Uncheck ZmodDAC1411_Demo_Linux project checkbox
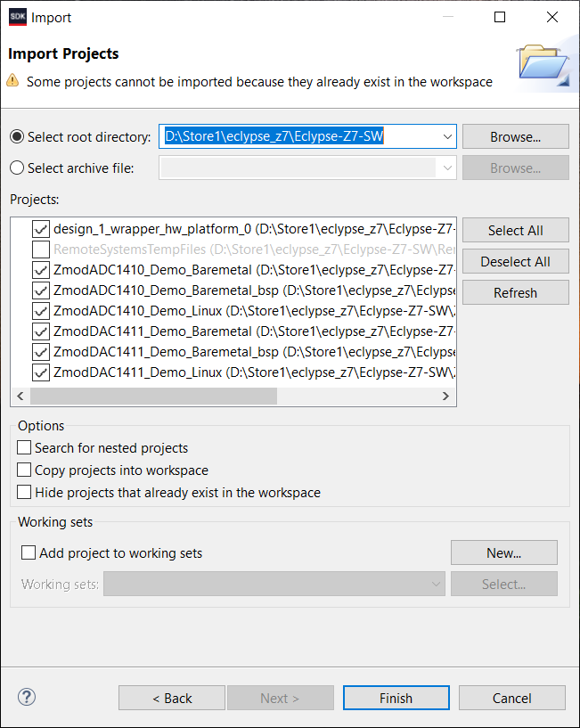Image resolution: width=580 pixels, height=728 pixels. [41, 372]
